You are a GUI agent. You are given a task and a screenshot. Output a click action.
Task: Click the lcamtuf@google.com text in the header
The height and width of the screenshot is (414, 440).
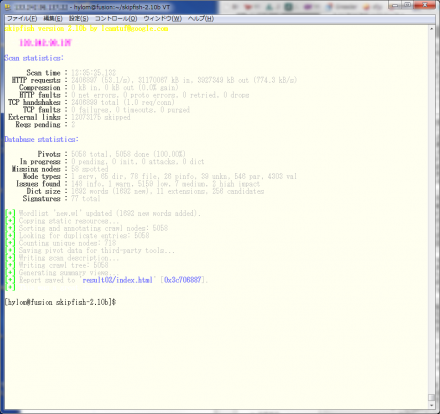click(135, 29)
